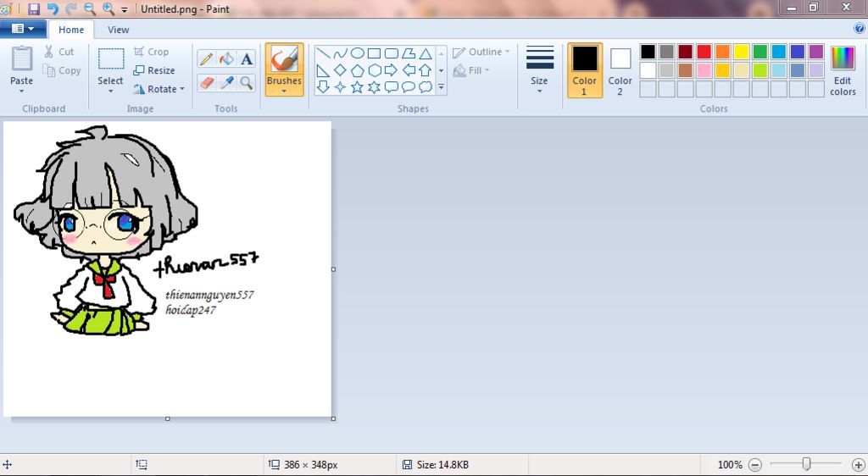Open the Brushes dropdown arrow
The height and width of the screenshot is (476, 868).
(x=284, y=91)
